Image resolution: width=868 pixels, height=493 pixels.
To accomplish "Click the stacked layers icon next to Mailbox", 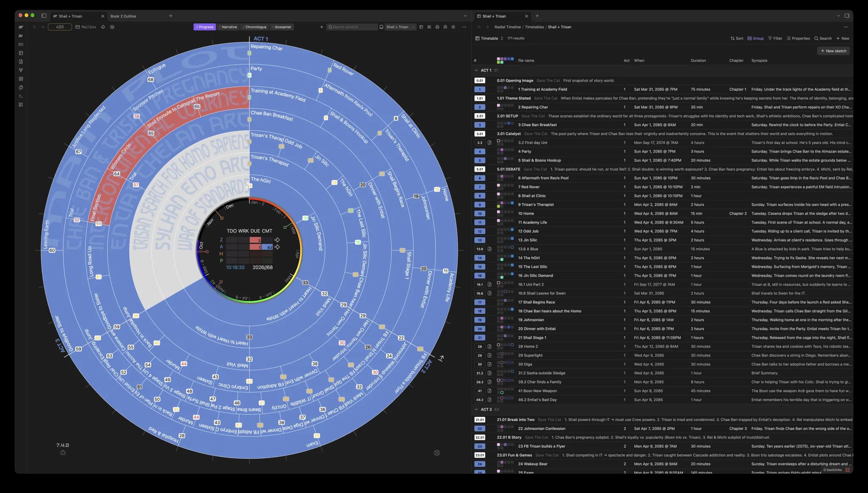I will 112,27.
